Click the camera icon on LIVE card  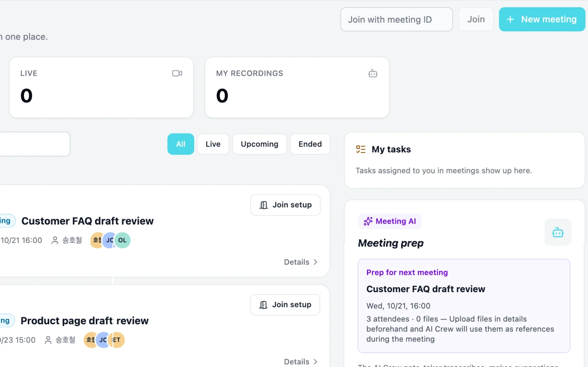click(177, 73)
